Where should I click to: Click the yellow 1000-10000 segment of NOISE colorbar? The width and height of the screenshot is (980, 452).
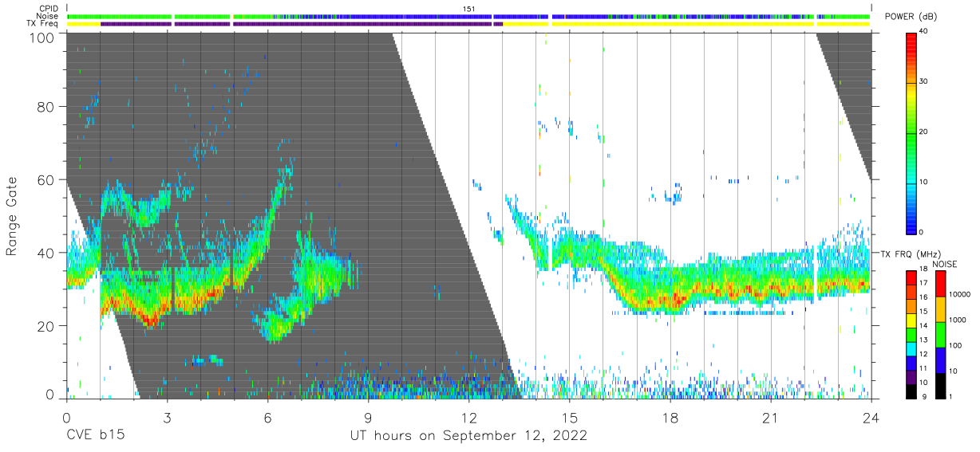[x=939, y=309]
